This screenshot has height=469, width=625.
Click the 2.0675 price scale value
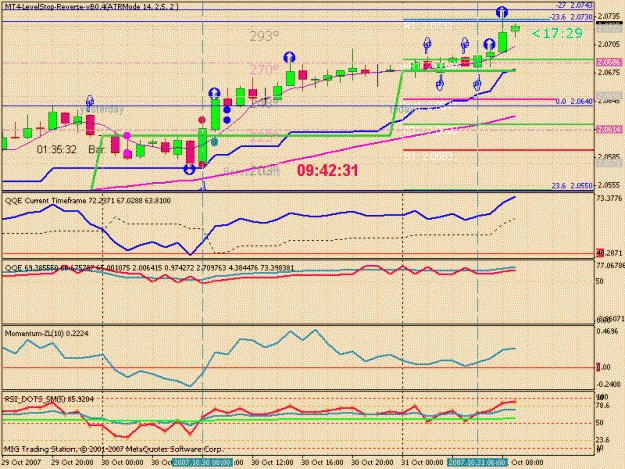[608, 73]
